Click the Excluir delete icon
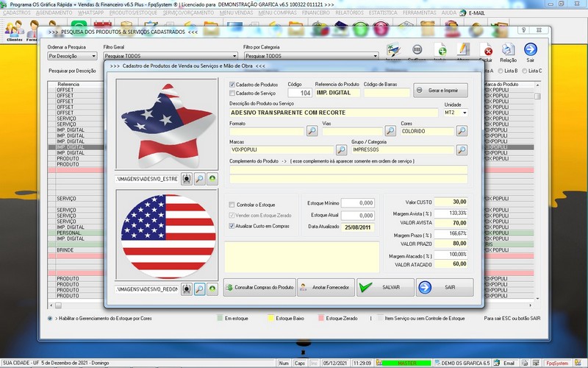The image size is (588, 368). [x=486, y=50]
